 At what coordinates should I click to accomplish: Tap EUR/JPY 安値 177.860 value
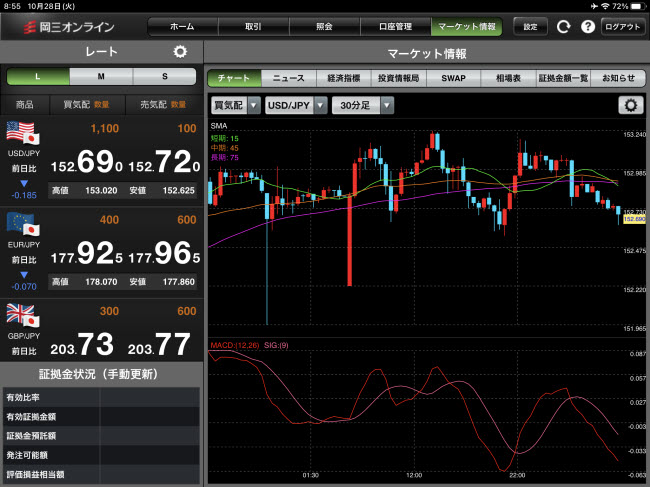tap(179, 282)
